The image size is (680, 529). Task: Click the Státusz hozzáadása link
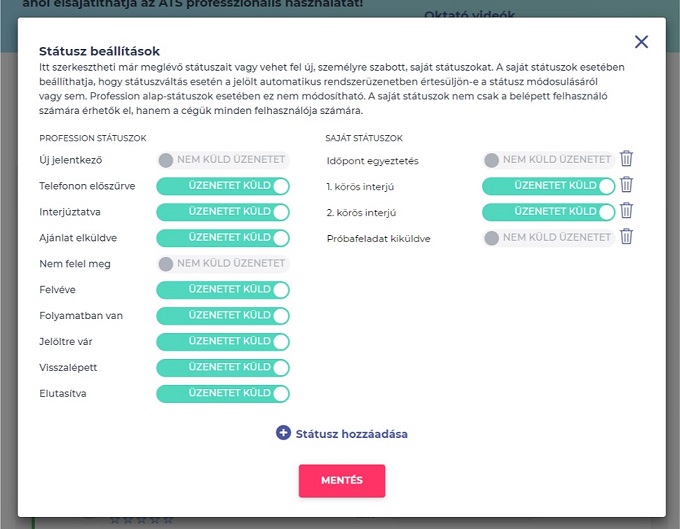pos(351,434)
